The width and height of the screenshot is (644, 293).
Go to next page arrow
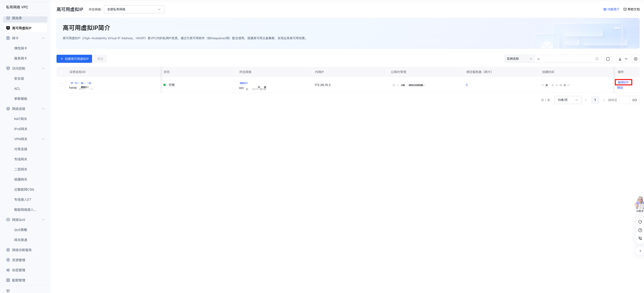tap(604, 100)
